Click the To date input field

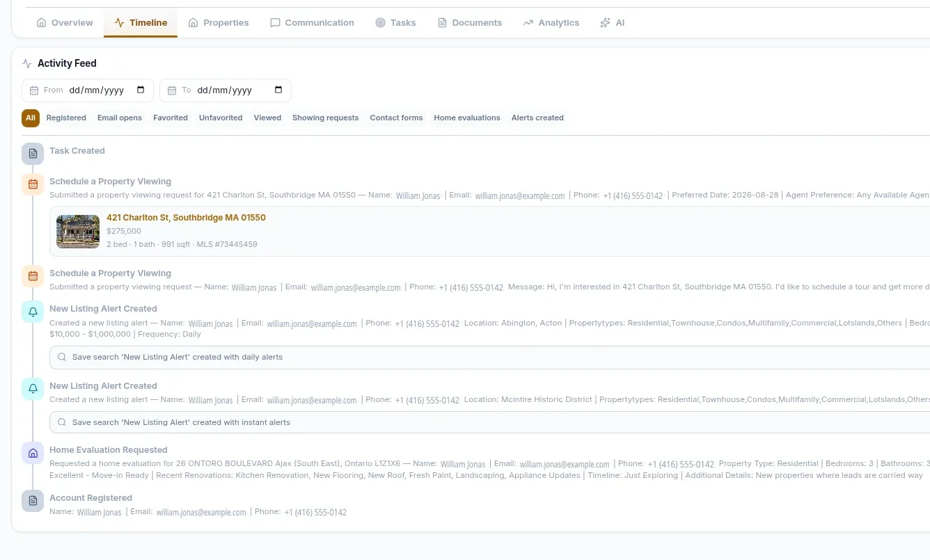point(226,90)
